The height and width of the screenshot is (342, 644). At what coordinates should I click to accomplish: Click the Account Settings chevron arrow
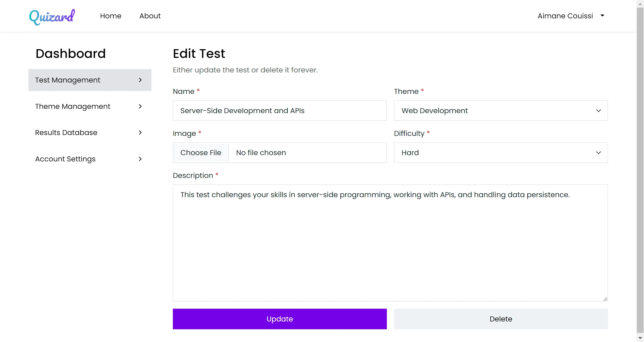[x=140, y=159]
